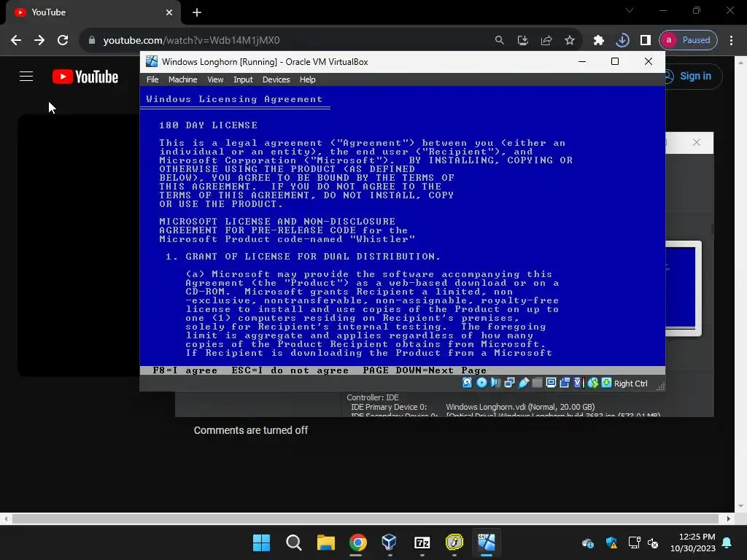Open the Machine menu in VirtualBox
The width and height of the screenshot is (747, 560).
(x=182, y=79)
